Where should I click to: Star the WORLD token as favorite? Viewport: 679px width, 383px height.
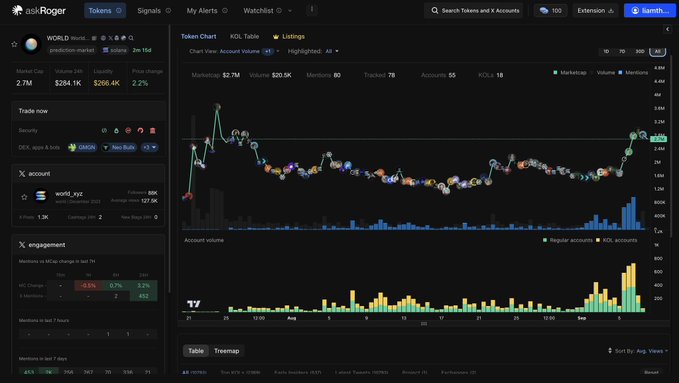pos(14,44)
